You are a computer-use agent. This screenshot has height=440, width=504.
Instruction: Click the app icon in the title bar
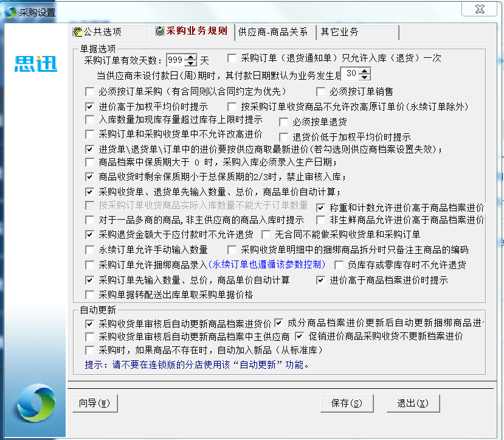point(10,12)
